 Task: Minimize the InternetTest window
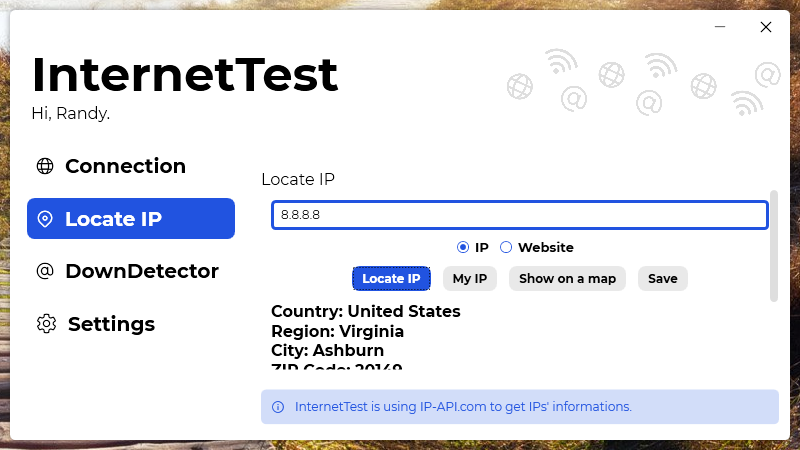point(720,27)
